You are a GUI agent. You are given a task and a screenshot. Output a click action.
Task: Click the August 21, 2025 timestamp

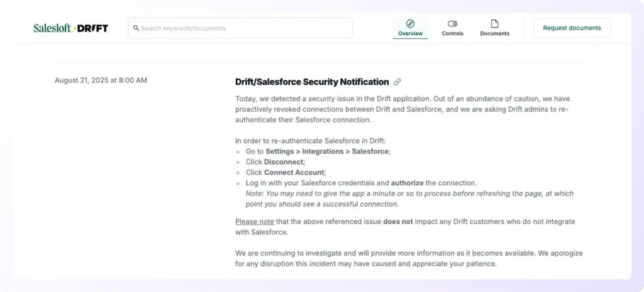pos(101,80)
